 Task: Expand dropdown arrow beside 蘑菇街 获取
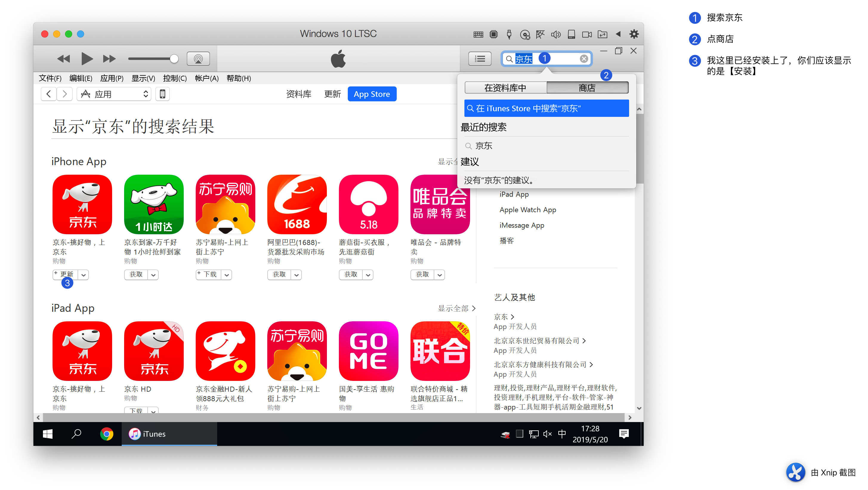pyautogui.click(x=368, y=275)
